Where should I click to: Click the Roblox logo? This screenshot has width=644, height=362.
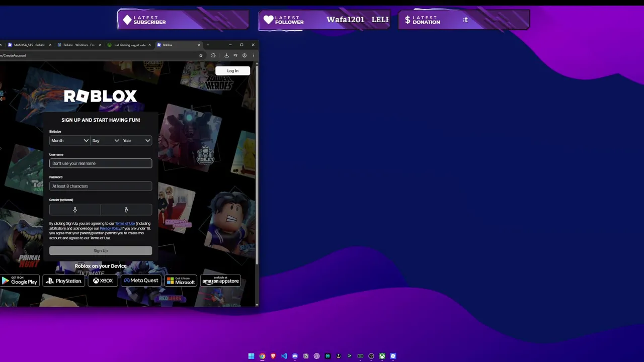tap(101, 96)
